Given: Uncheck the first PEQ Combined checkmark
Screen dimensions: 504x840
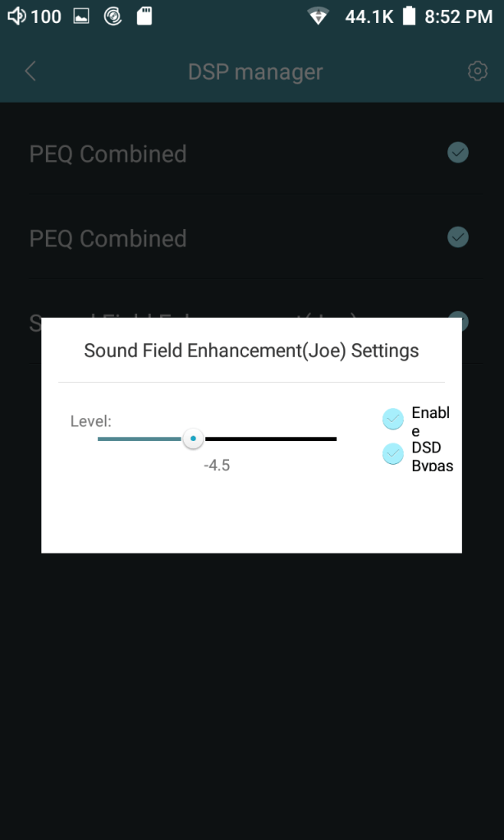Looking at the screenshot, I should point(457,152).
